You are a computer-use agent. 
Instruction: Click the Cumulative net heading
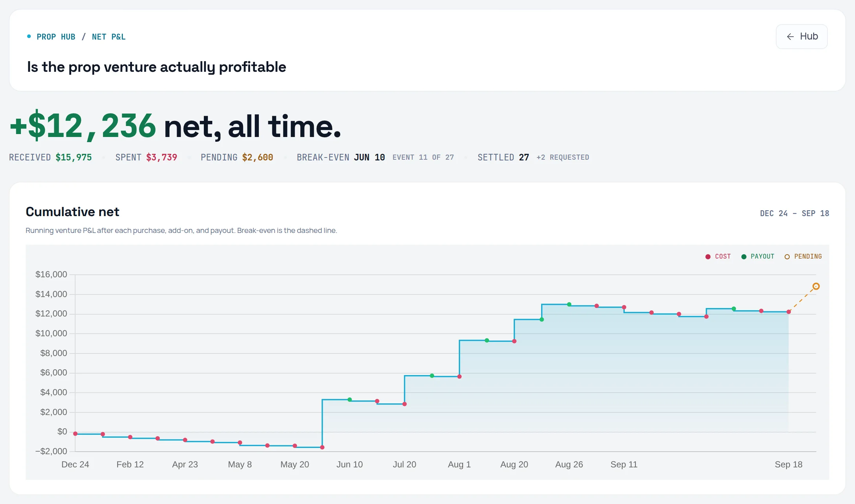(x=73, y=212)
